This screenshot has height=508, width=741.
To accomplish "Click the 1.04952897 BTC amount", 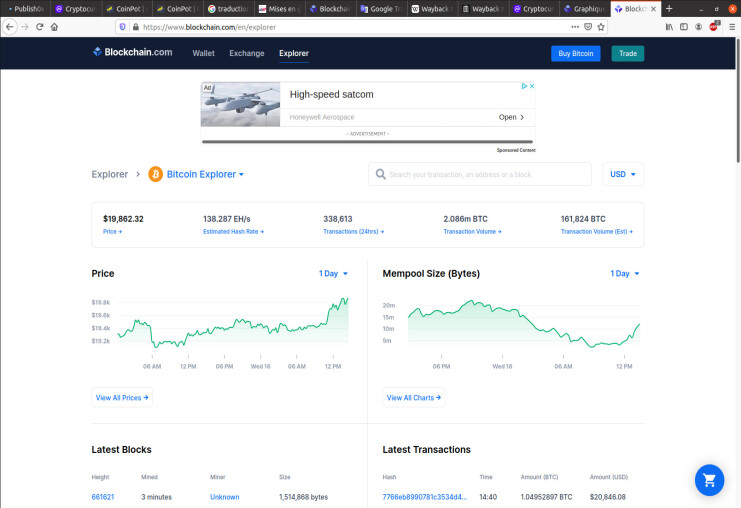I will (x=546, y=497).
